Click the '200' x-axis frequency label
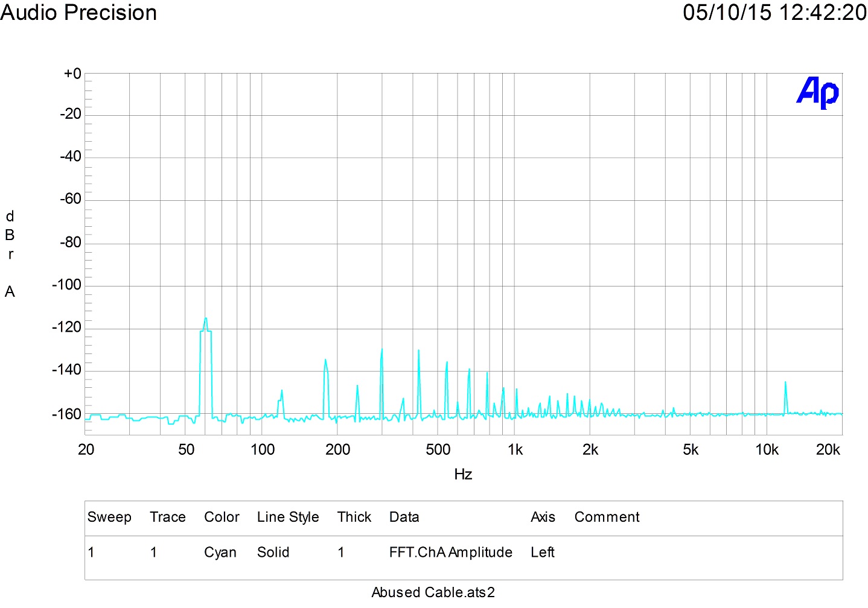This screenshot has height=608, width=868. 338,449
